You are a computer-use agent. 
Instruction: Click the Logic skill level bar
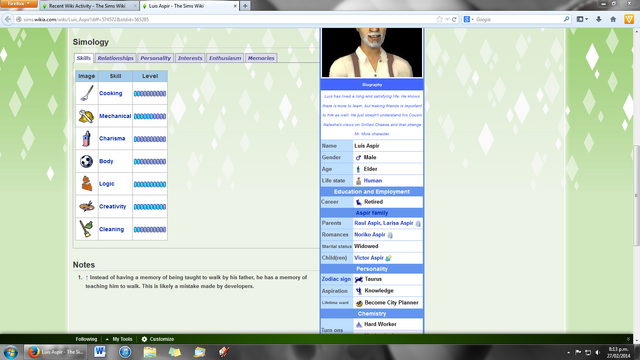pyautogui.click(x=150, y=184)
